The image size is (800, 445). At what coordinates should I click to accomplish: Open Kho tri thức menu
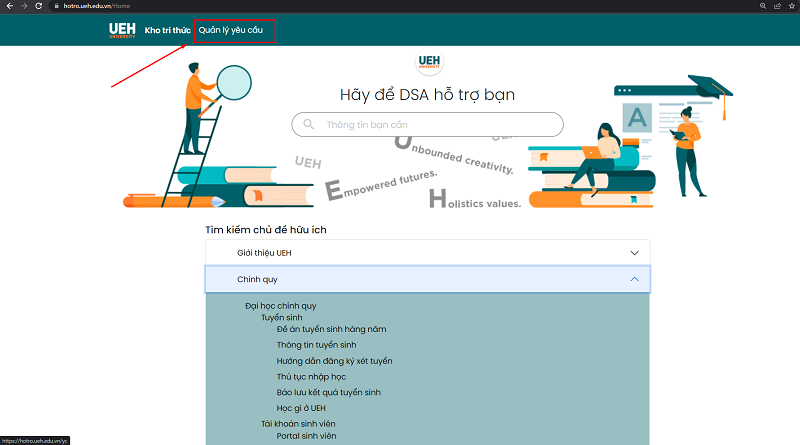pyautogui.click(x=167, y=30)
